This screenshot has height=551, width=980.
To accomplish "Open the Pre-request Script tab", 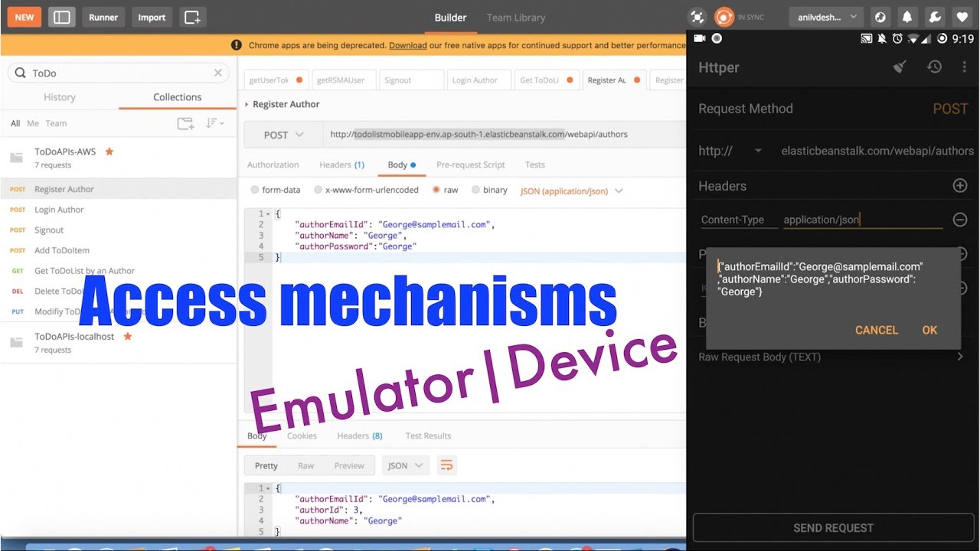I will [471, 165].
